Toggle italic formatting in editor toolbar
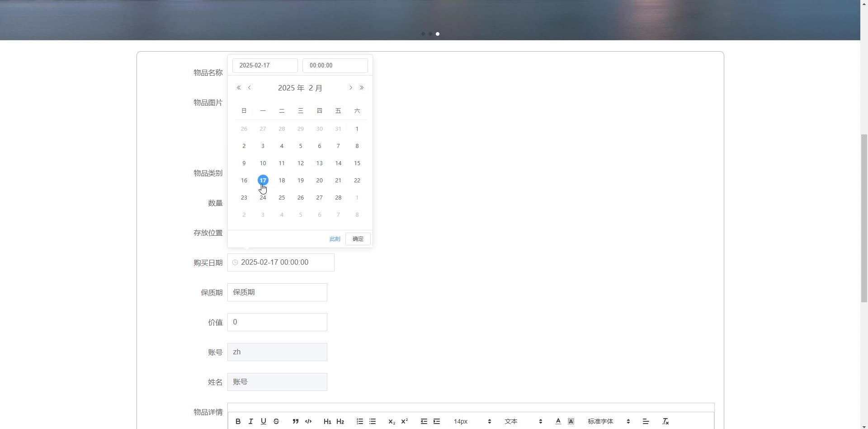Screen dimensions: 868x429 [x=251, y=421]
